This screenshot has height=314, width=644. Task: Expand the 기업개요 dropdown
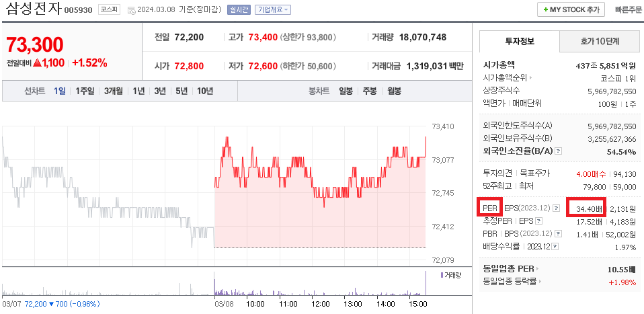coord(273,10)
